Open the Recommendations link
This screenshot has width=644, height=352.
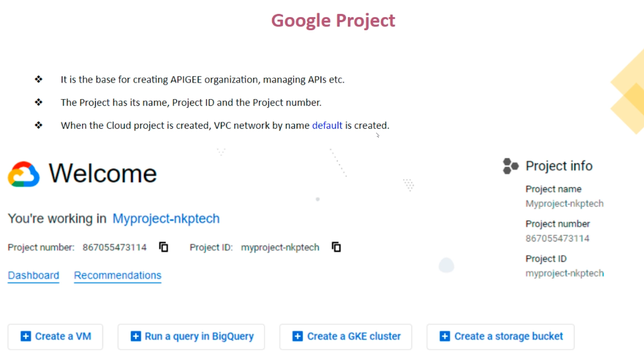point(117,276)
